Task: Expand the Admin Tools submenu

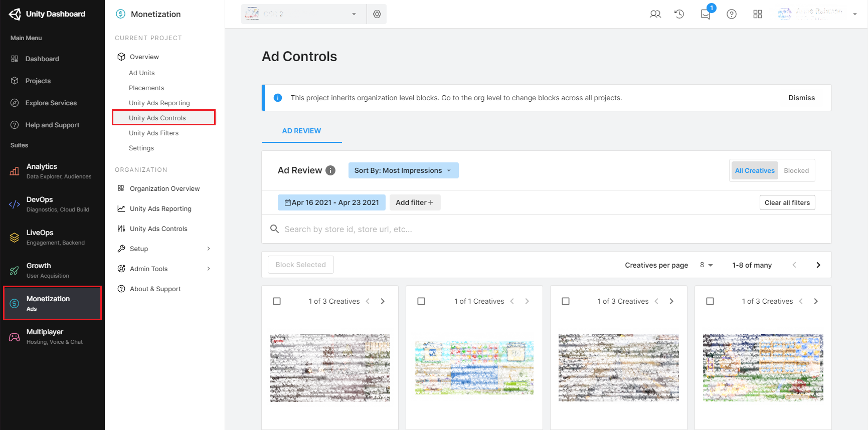Action: point(209,269)
